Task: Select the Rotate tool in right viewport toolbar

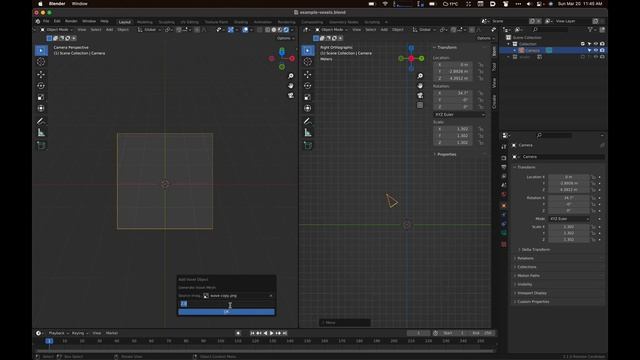Action: [308, 86]
